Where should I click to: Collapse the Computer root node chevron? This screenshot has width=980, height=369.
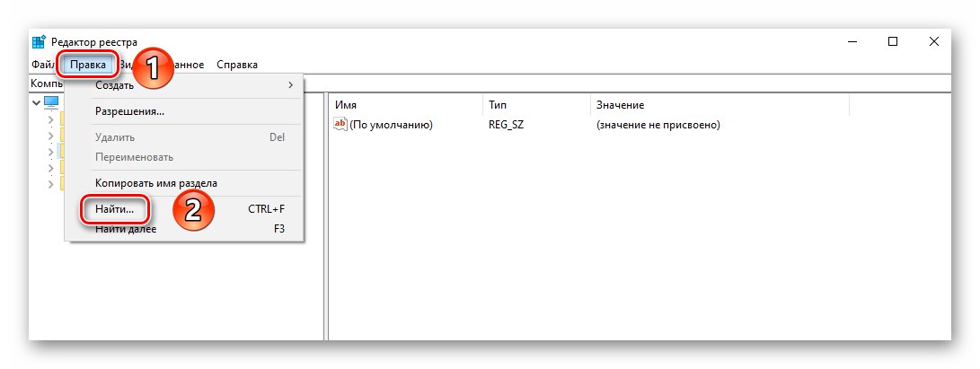pyautogui.click(x=36, y=101)
